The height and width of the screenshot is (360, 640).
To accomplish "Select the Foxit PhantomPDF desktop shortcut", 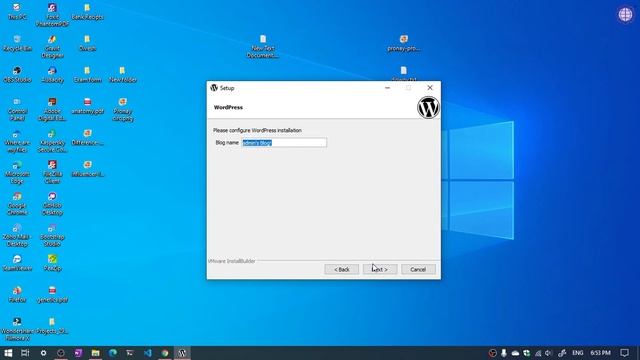I will (x=52, y=15).
